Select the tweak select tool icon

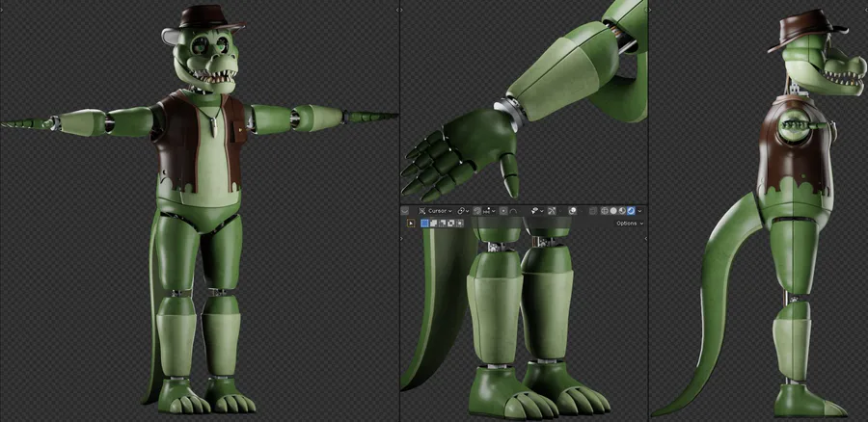(x=411, y=224)
